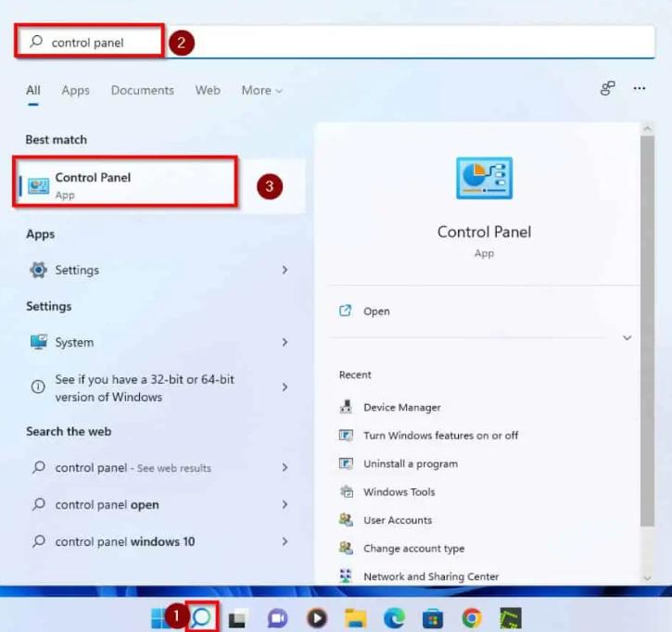Select 'control panel windows 10' web suggestion
Viewport: 672px width, 632px height.
pos(159,541)
